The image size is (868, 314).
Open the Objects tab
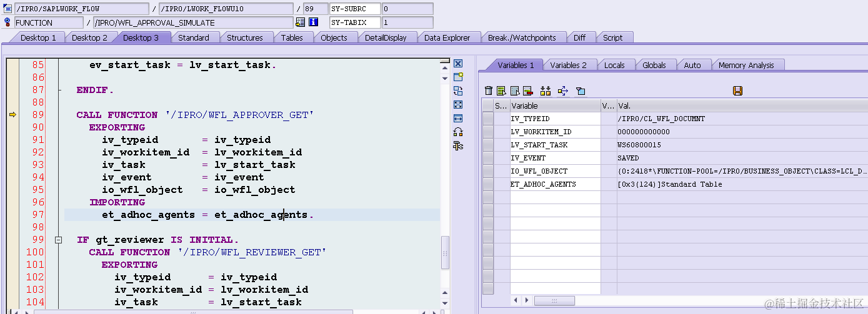[x=334, y=37]
